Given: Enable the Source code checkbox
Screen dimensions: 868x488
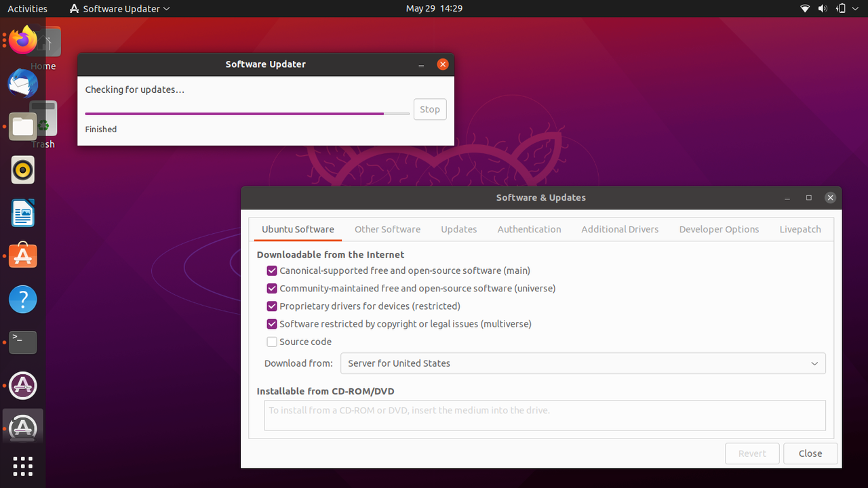Looking at the screenshot, I should (272, 342).
